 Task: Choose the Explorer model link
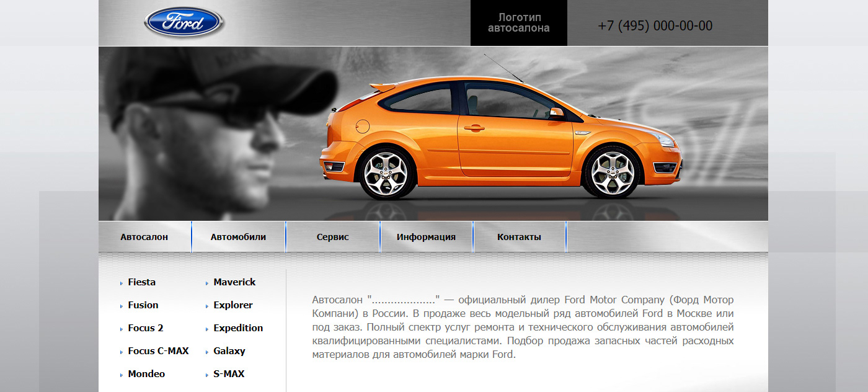point(232,305)
